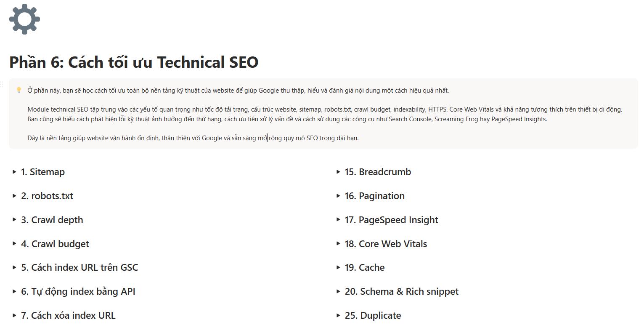
Task: Expand the '4. Crawl budget' toggle
Action: click(x=14, y=244)
